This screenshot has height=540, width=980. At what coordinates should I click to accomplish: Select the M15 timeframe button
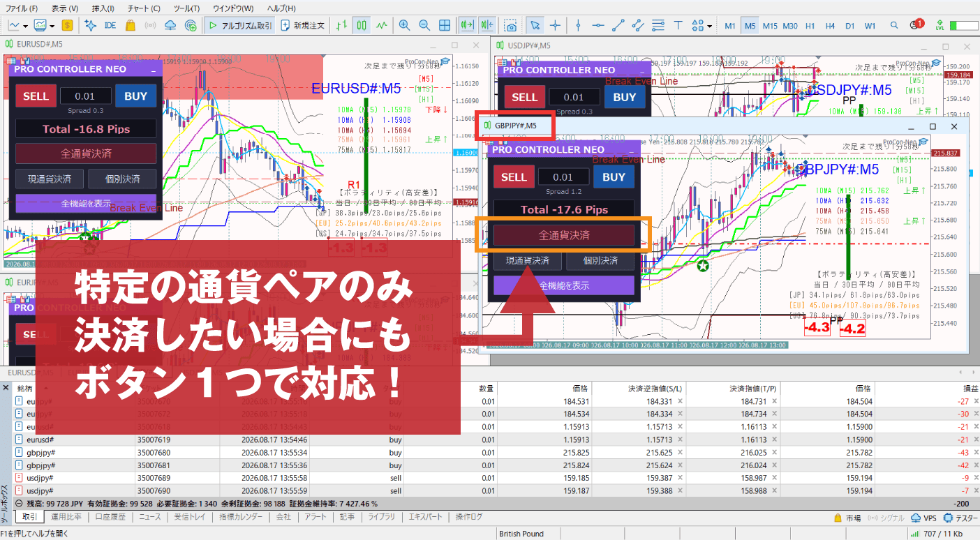(x=770, y=26)
